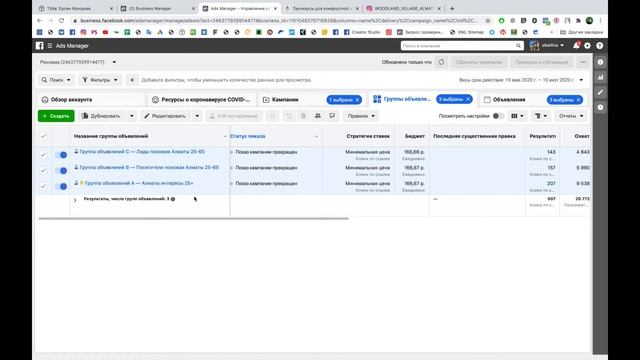Viewport: 640px width, 360px height.
Task: Toggle the select-all header checkbox
Action: [43, 136]
